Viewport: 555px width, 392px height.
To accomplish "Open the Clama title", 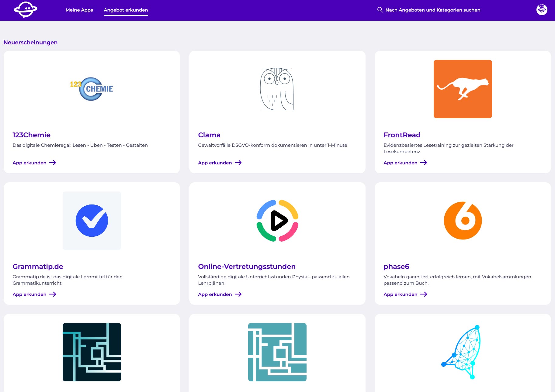I will 209,135.
